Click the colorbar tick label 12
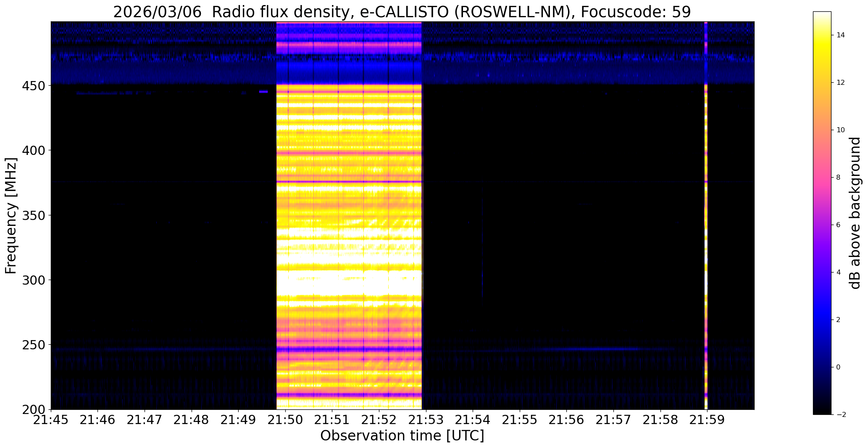Viewport: 868px width, 448px height. (841, 82)
